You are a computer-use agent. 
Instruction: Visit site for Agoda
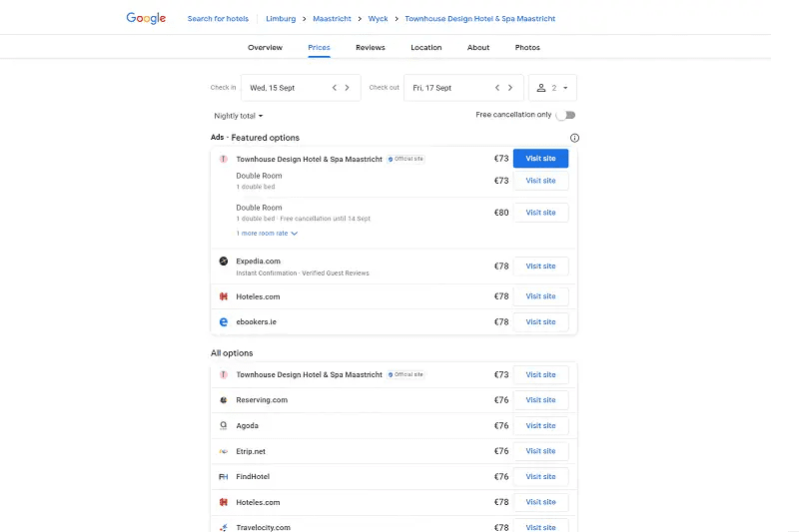click(540, 426)
